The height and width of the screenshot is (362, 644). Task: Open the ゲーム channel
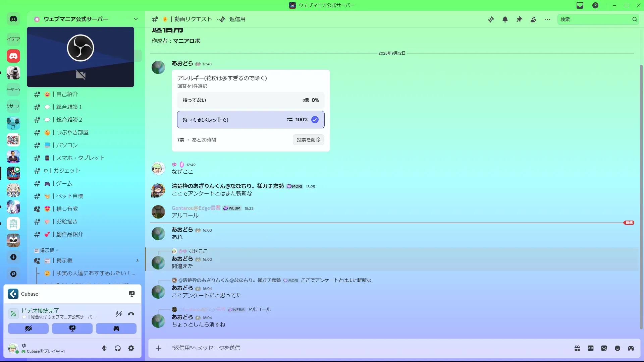click(64, 183)
